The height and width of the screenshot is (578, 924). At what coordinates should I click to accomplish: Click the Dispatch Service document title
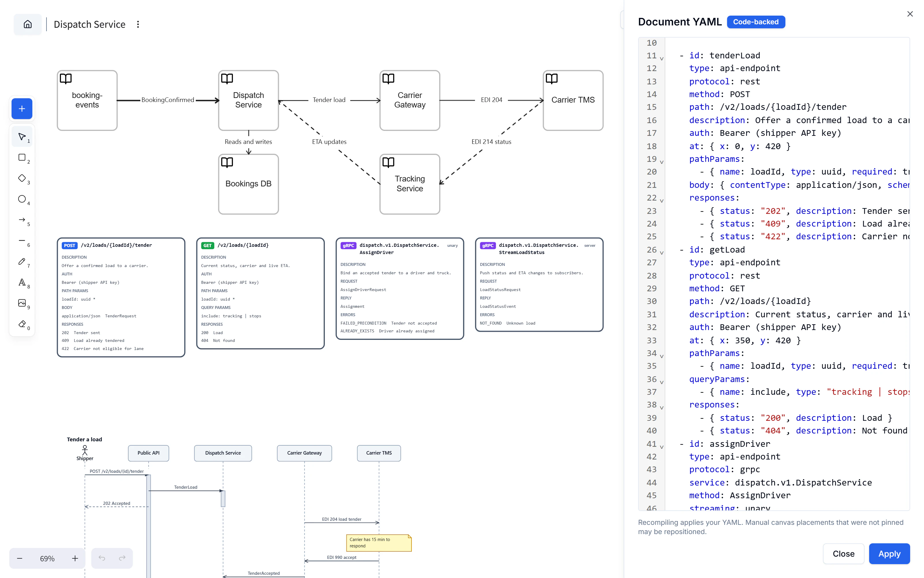(89, 25)
